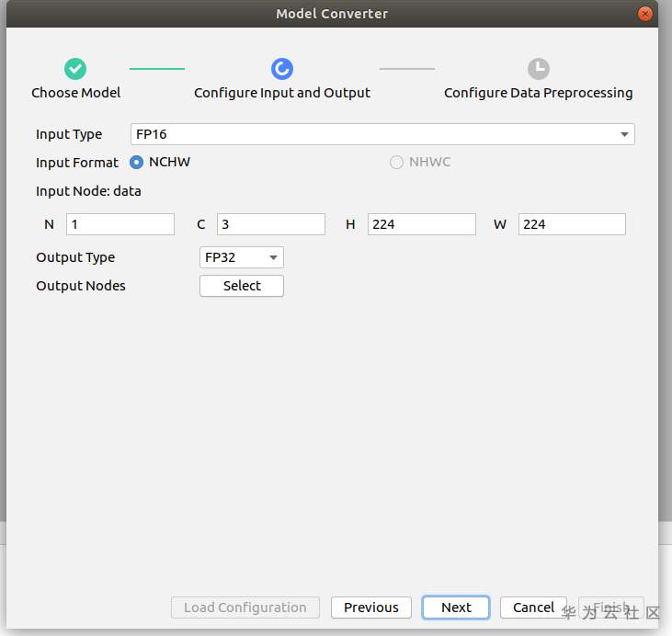The height and width of the screenshot is (636, 672).
Task: Open the Input Type FP16 dropdown
Action: click(382, 134)
